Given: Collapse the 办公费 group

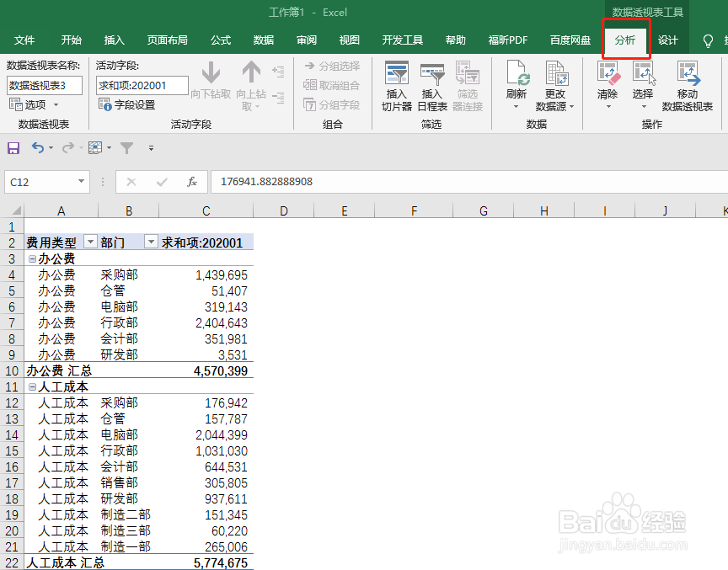Looking at the screenshot, I should click(x=32, y=258).
